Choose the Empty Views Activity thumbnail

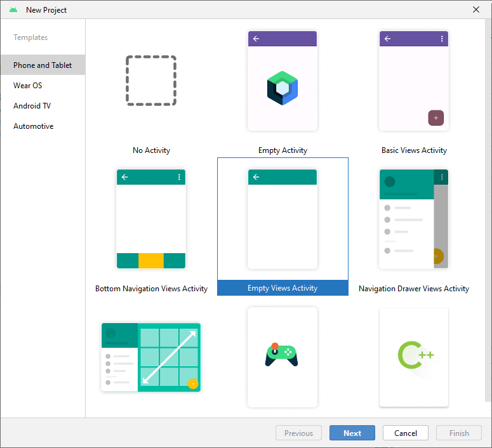[x=283, y=219]
